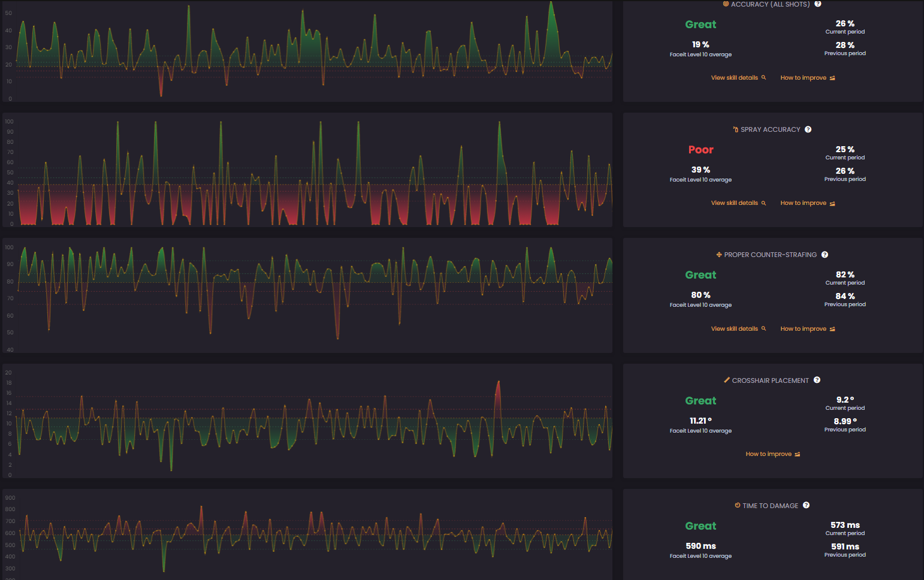
Task: Click the spray can icon by Spray Accuracy
Action: tap(735, 129)
